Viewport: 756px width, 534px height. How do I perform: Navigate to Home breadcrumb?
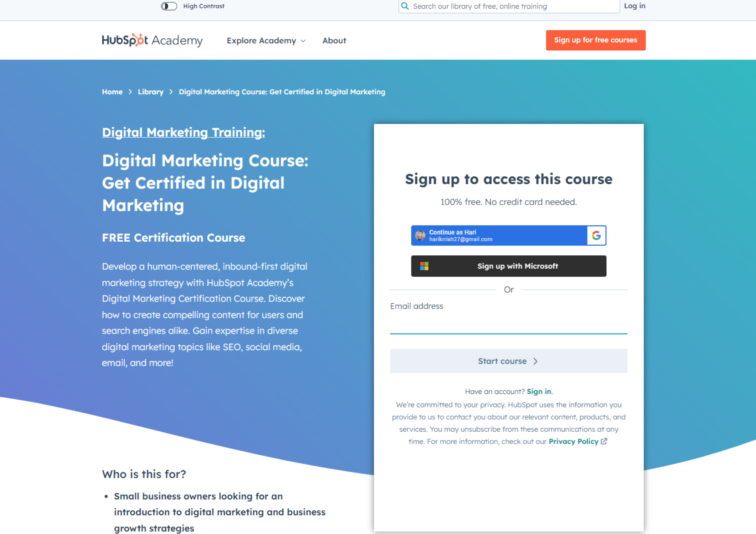click(x=112, y=92)
